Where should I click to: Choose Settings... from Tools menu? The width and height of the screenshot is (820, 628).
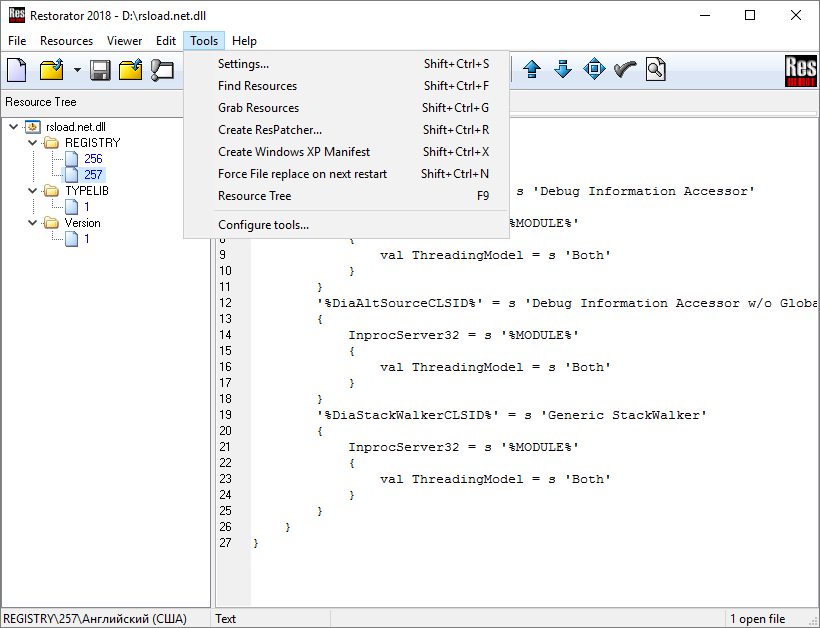[x=347, y=64]
